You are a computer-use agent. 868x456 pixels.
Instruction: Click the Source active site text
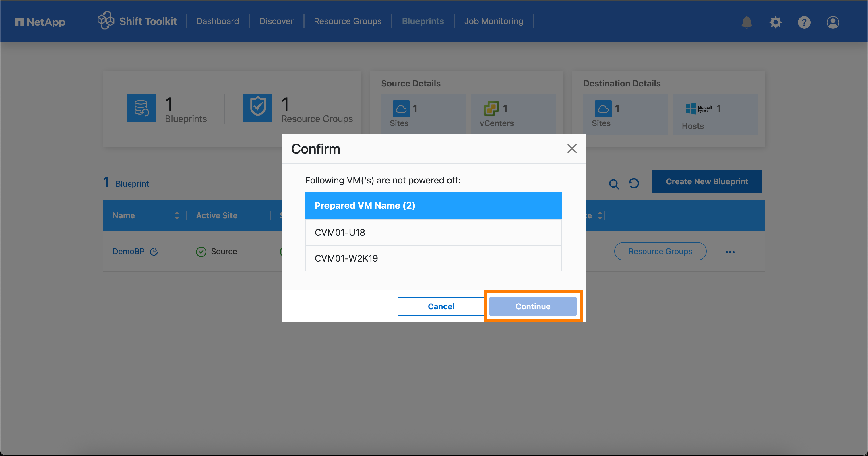click(x=224, y=251)
